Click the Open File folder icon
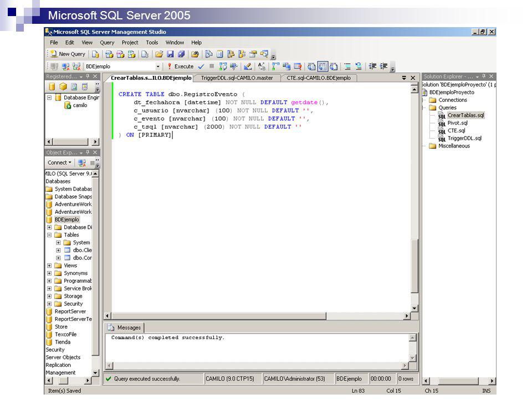Viewport: 532px width, 399px height. point(159,54)
